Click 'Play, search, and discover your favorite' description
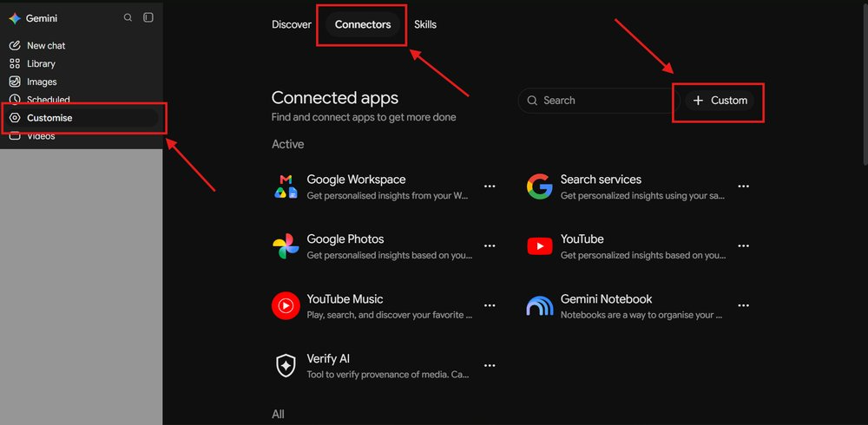The image size is (868, 425). [390, 315]
